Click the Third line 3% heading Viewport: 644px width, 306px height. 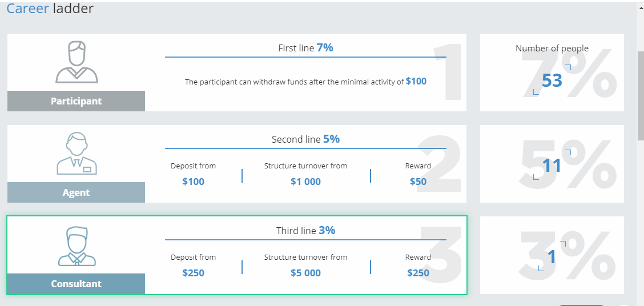[x=305, y=231]
